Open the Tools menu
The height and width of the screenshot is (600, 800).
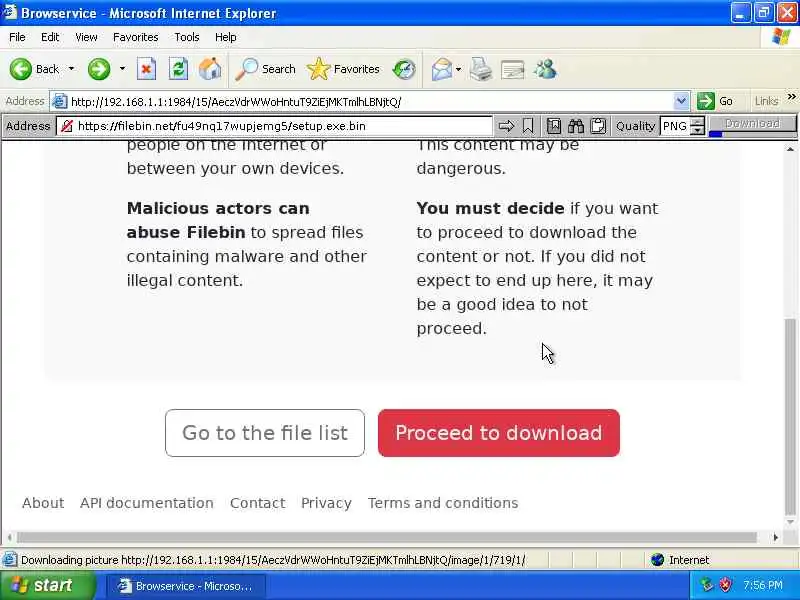(x=187, y=37)
